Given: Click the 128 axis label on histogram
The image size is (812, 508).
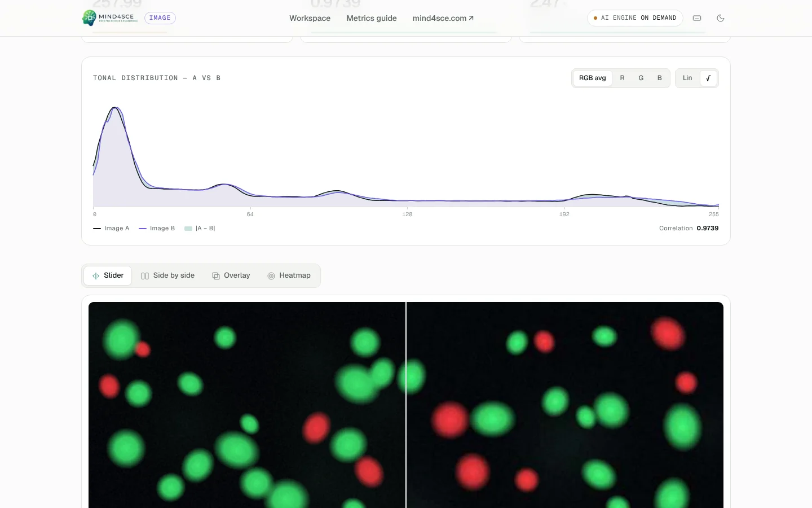Looking at the screenshot, I should tap(407, 214).
